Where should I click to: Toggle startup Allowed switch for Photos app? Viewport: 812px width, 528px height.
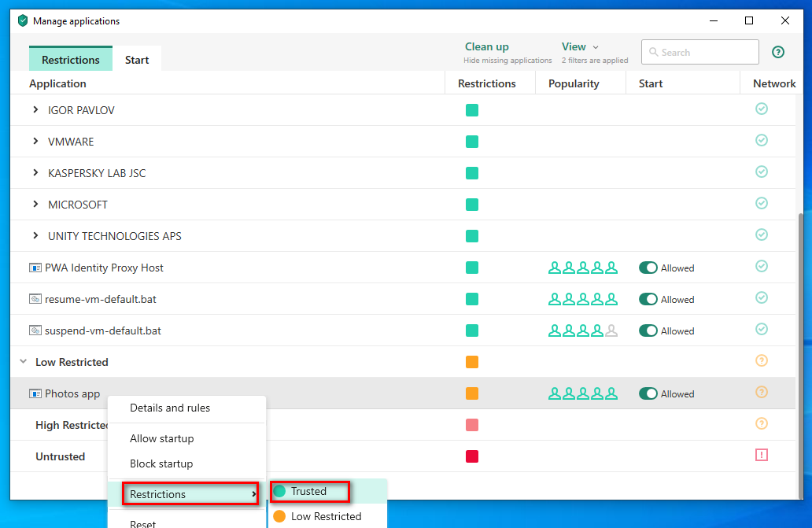pos(648,394)
